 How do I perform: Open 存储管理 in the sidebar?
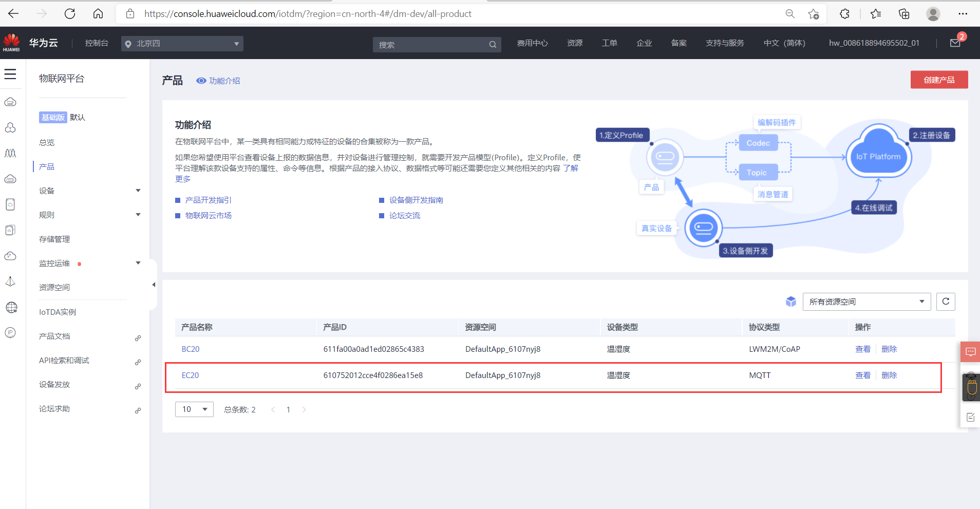click(54, 239)
